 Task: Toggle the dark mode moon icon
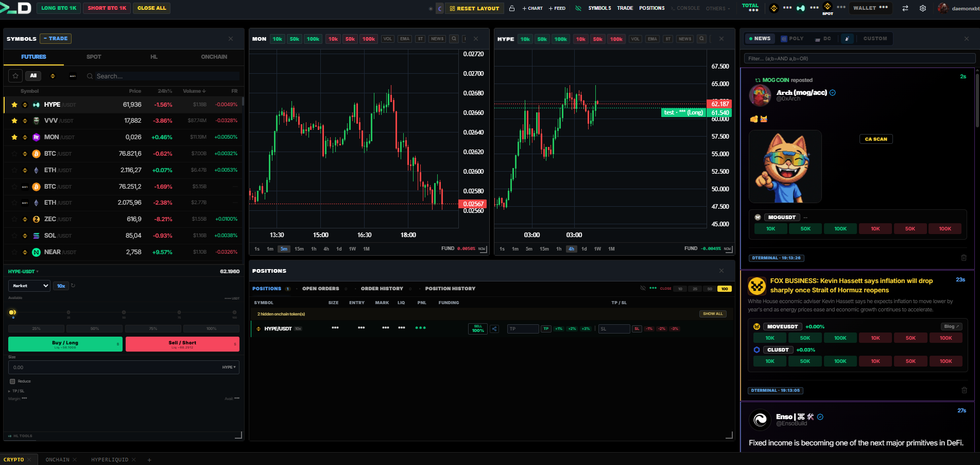click(440, 8)
